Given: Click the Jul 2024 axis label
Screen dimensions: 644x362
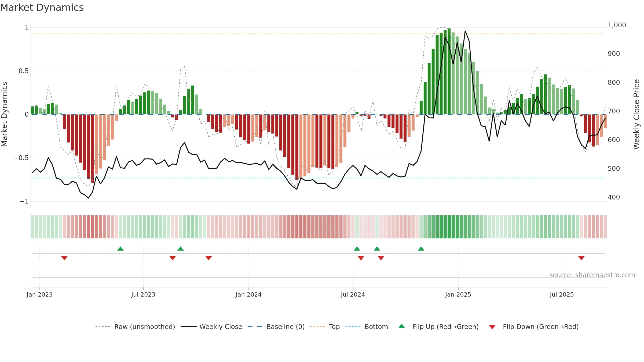Looking at the screenshot, I should coord(353,294).
